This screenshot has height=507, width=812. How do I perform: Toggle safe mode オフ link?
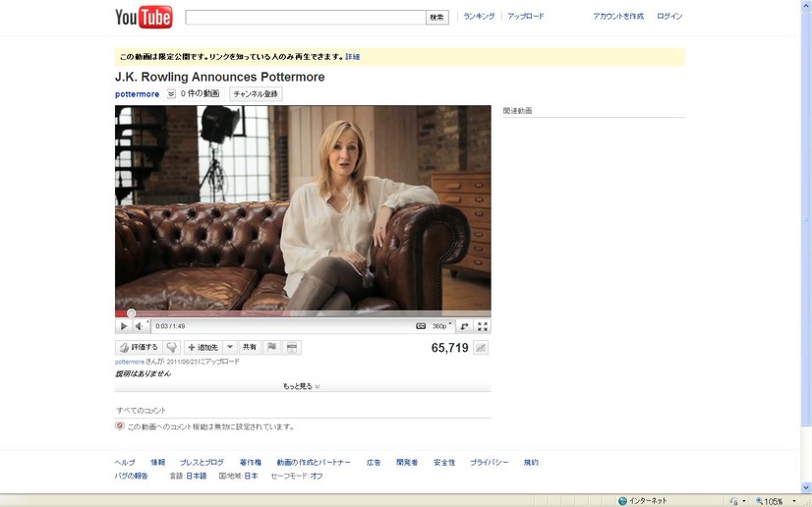click(x=317, y=476)
